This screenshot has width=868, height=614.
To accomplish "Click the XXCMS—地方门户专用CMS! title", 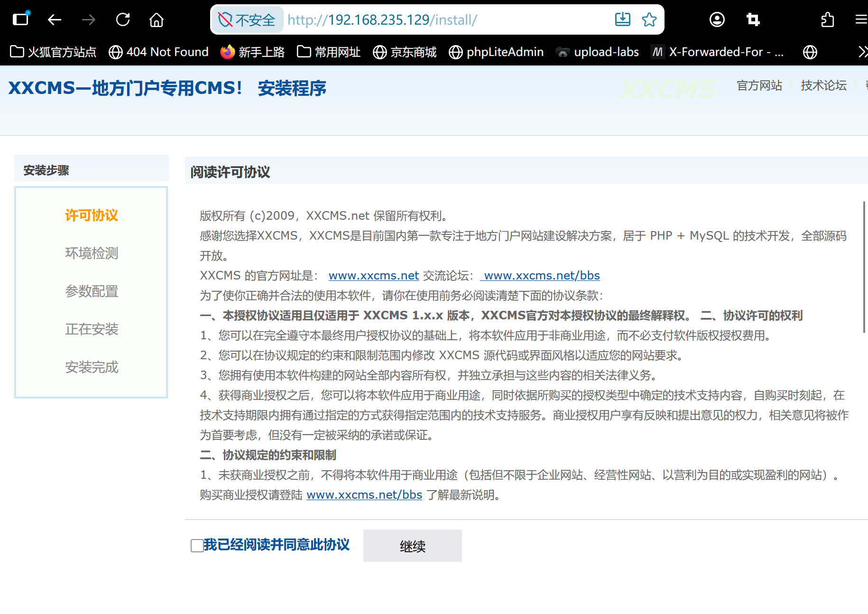I will (126, 88).
